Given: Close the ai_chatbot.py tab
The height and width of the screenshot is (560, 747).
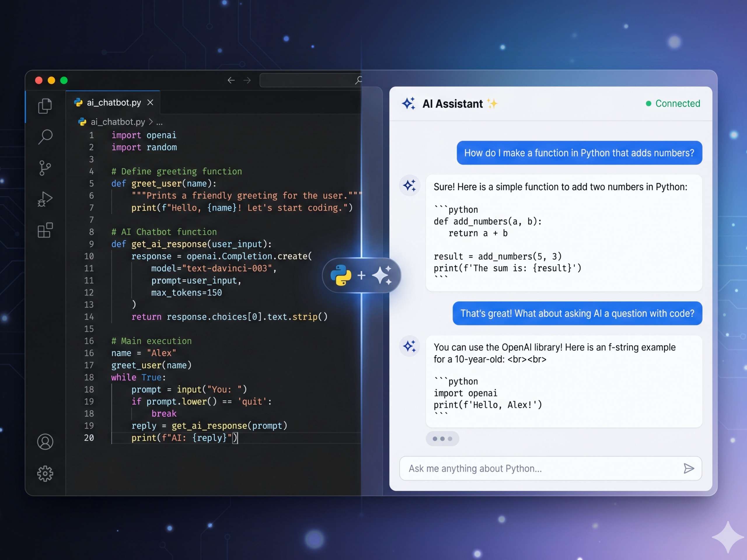Looking at the screenshot, I should click(150, 102).
